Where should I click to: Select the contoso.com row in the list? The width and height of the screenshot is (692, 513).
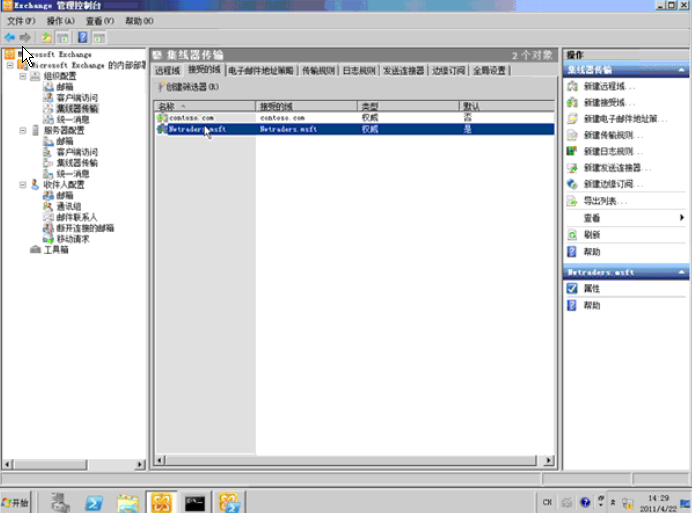[x=355, y=118]
